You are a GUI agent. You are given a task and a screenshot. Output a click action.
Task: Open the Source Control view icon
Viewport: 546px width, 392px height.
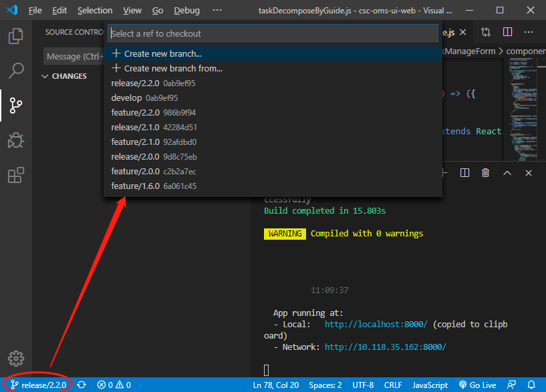[x=15, y=106]
